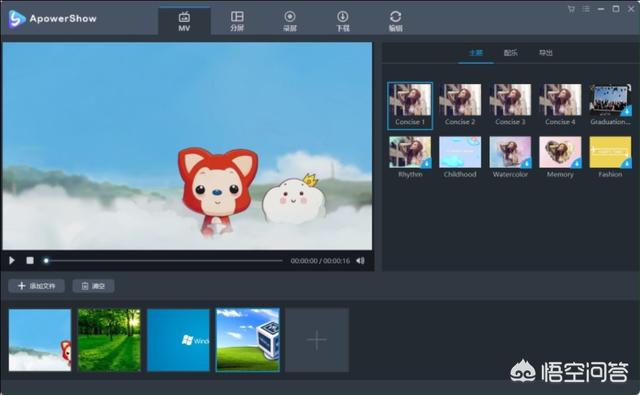Choose the Concise 1 theme
Image resolution: width=640 pixels, height=395 pixels.
tap(410, 105)
